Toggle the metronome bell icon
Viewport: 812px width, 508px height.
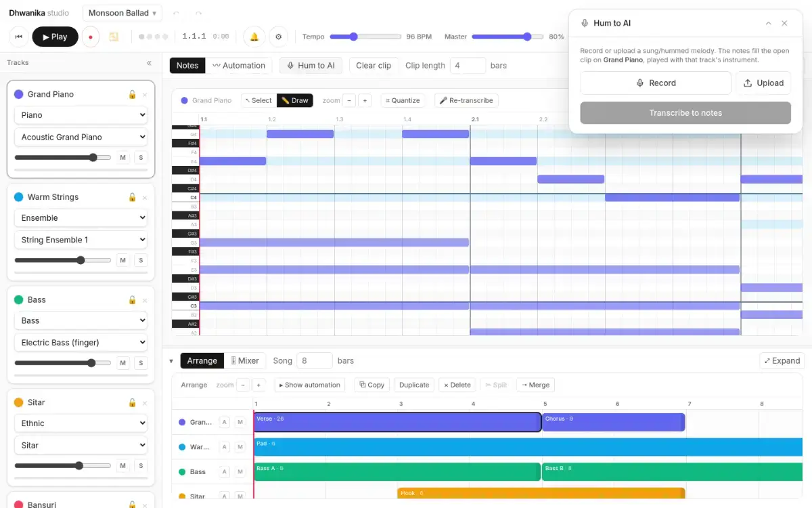254,37
